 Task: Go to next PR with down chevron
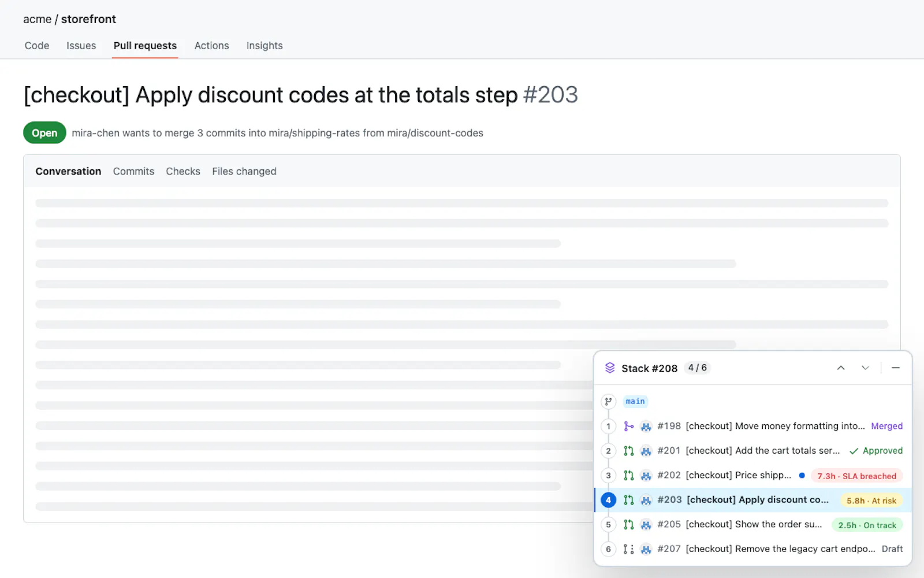click(865, 368)
